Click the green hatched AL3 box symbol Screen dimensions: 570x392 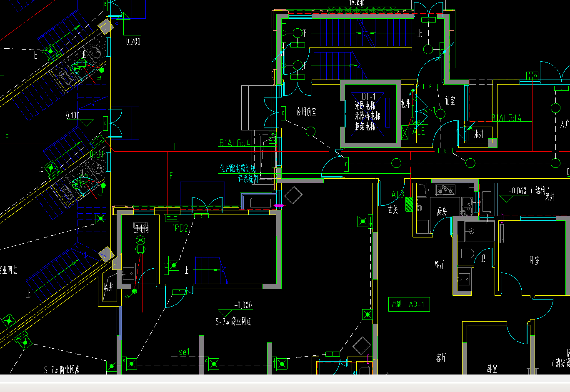click(x=409, y=205)
